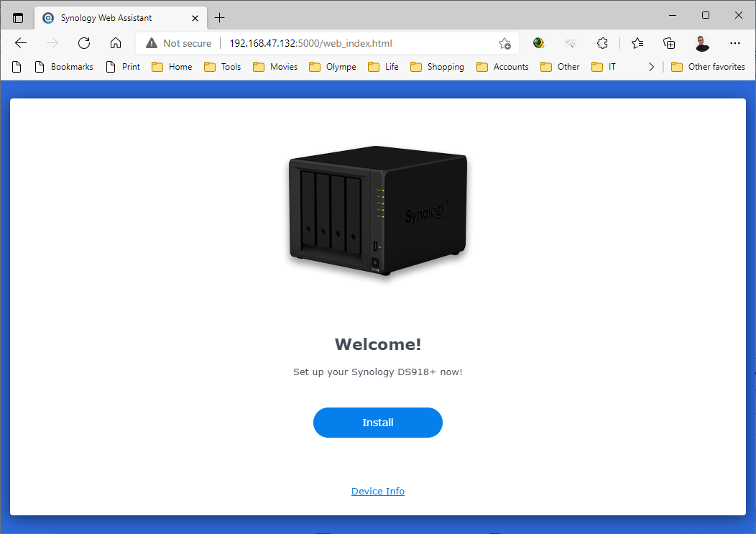Open the Shopping bookmarks folder

coord(438,67)
